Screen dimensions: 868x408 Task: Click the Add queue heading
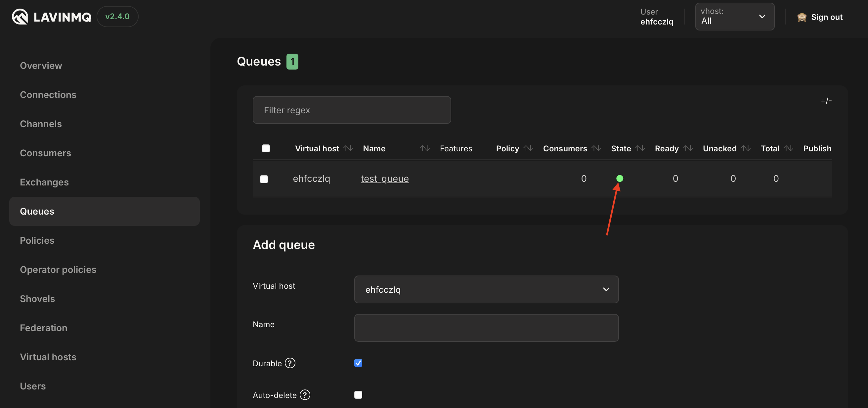click(x=284, y=245)
